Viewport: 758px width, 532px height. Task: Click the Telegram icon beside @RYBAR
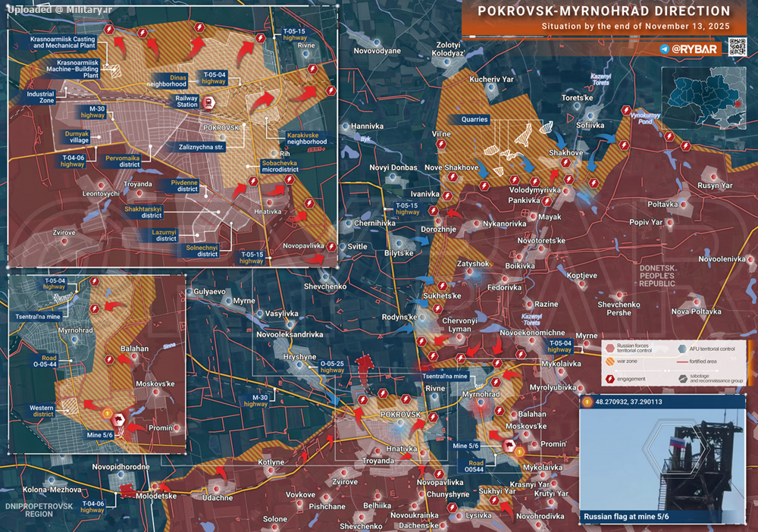tap(665, 49)
